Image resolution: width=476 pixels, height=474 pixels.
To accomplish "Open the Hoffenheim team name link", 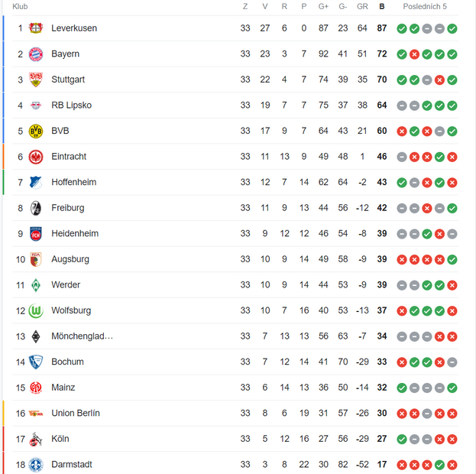I will [73, 182].
